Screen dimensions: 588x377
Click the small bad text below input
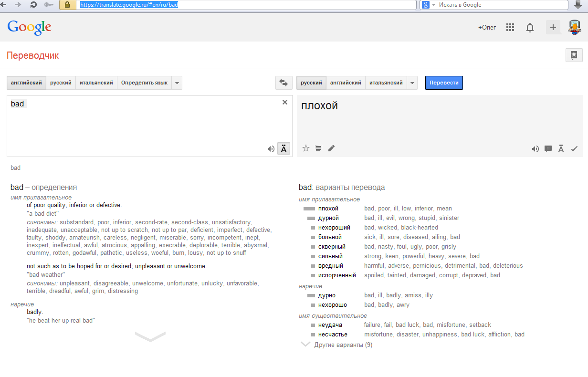[16, 168]
